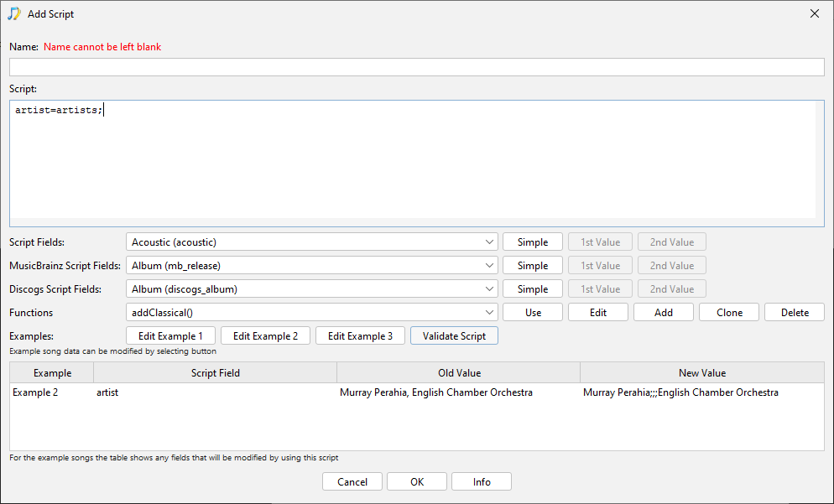
Task: Click the Clone function button
Action: 728,312
